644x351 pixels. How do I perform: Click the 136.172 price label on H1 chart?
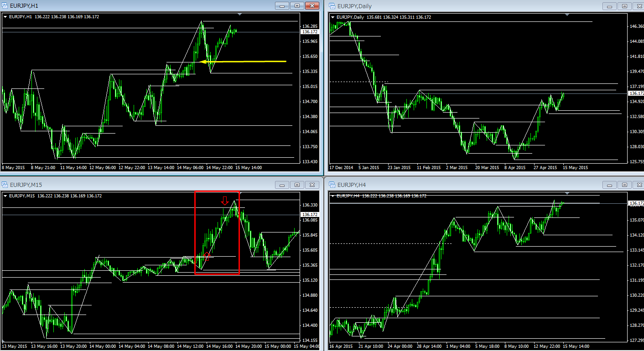[x=310, y=32]
